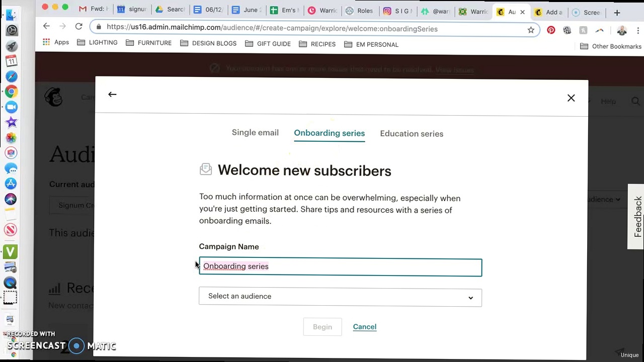The image size is (644, 362).
Task: Open the Other Bookmarks folder
Action: [x=610, y=46]
